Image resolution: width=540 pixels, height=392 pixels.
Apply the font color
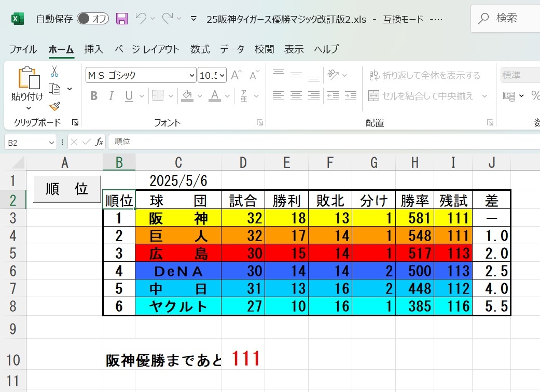tap(215, 96)
